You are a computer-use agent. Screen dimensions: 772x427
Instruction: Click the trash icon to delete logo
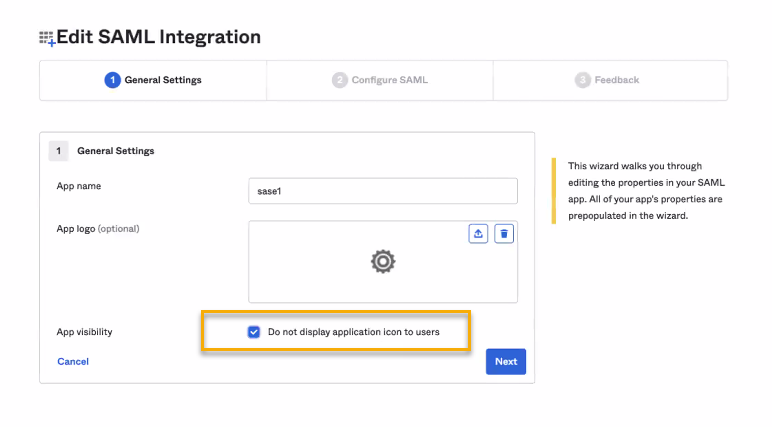pos(505,233)
